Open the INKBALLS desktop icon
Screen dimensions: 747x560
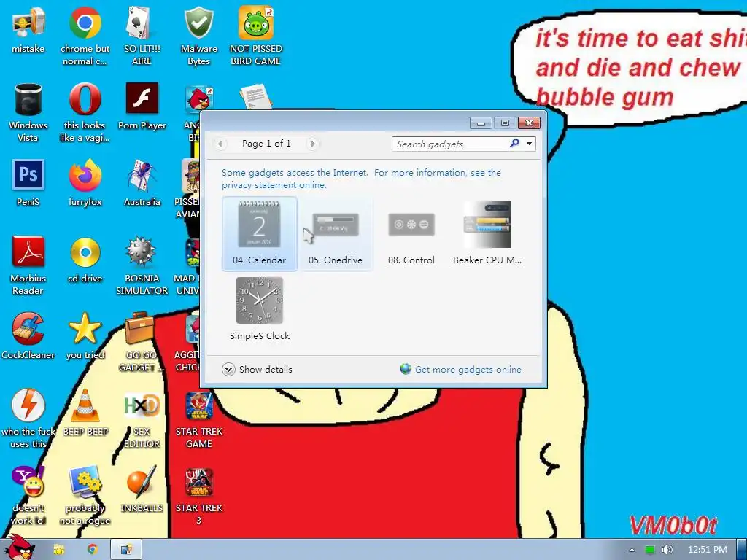click(x=142, y=489)
